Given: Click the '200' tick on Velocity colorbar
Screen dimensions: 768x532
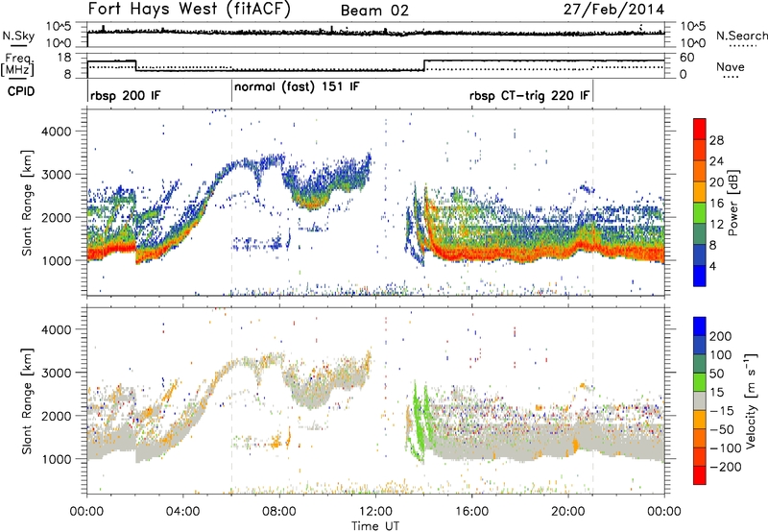Looking at the screenshot, I should point(721,336).
